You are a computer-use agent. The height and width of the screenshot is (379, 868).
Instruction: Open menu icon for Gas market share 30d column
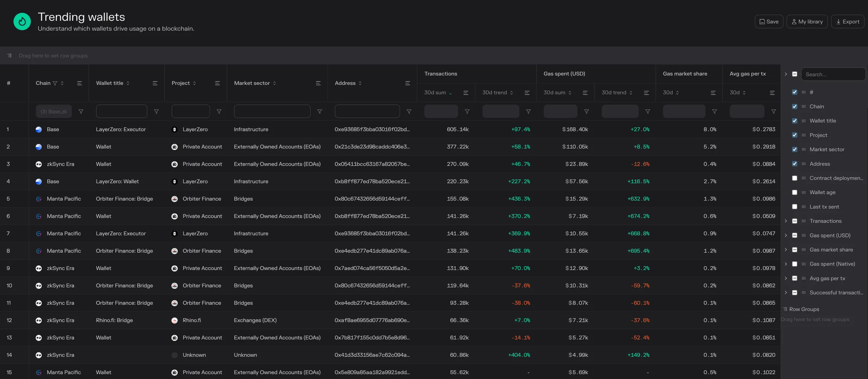(x=713, y=93)
